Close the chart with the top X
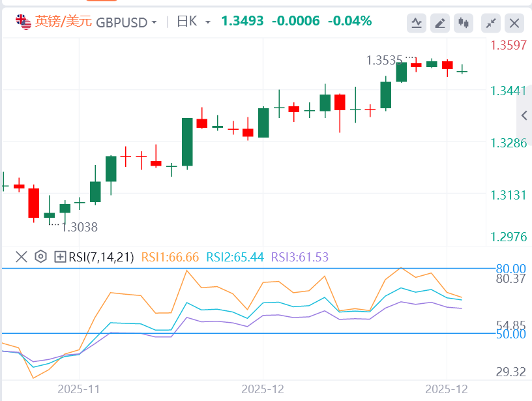Screen dimensions: 532x401 pos(514,23)
